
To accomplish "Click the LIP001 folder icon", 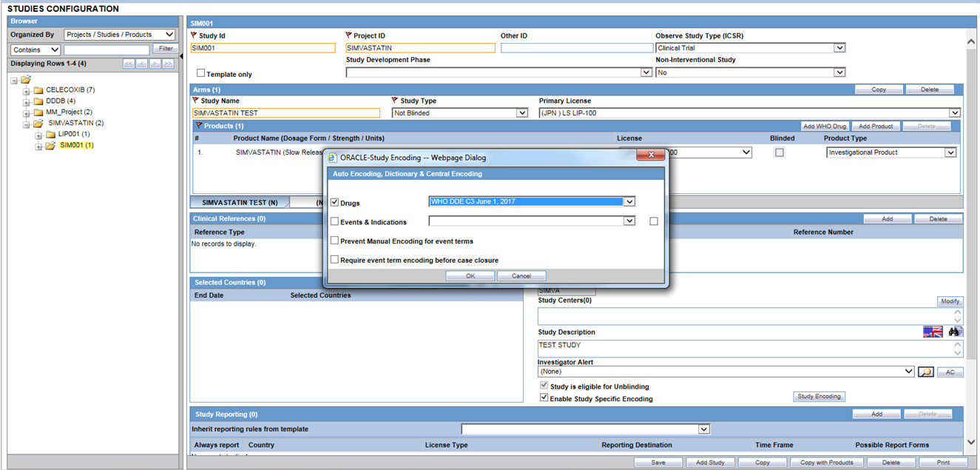I will pos(51,135).
